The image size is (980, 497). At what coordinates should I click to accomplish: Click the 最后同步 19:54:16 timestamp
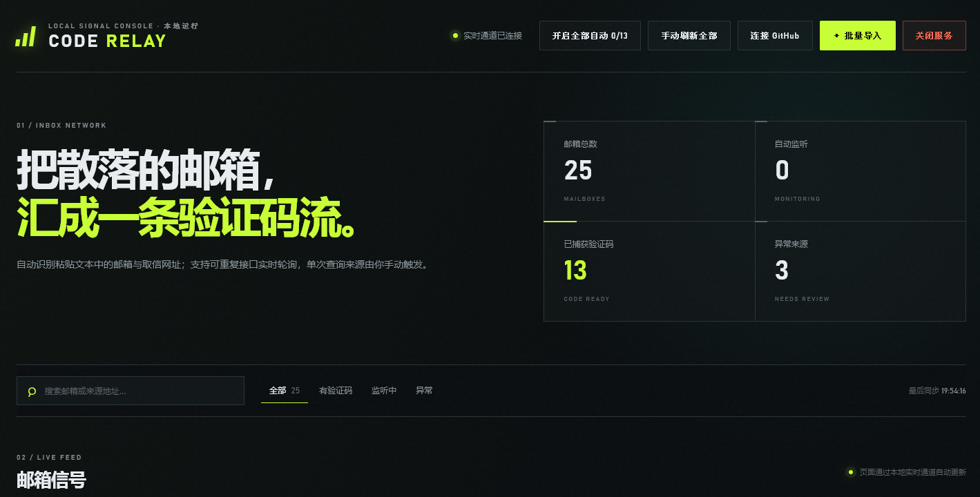(937, 391)
